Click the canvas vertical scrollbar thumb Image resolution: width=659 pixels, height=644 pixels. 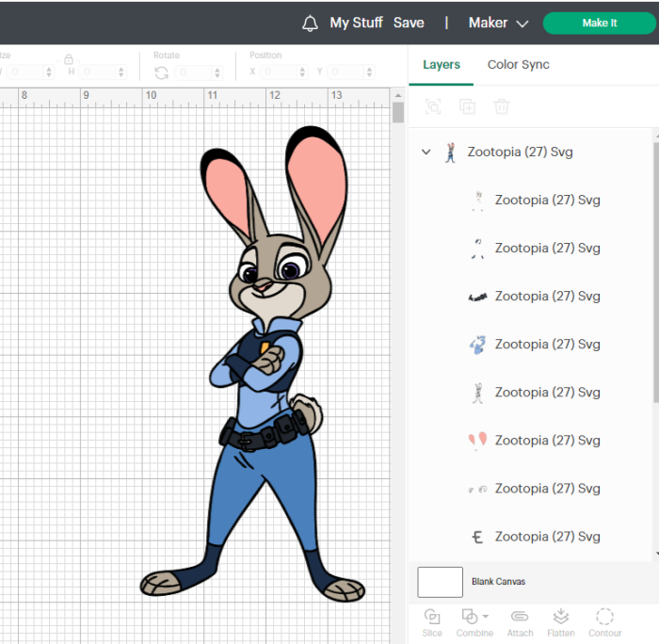(x=398, y=112)
